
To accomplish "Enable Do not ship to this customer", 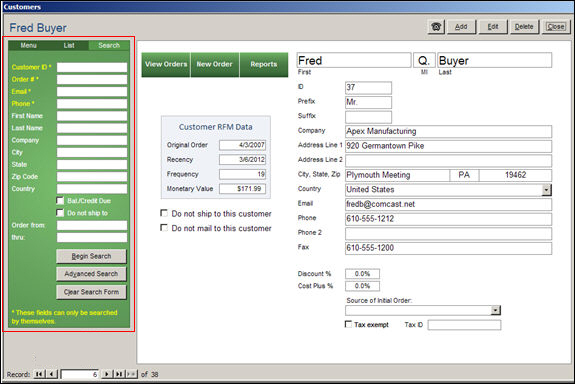I will coord(164,213).
